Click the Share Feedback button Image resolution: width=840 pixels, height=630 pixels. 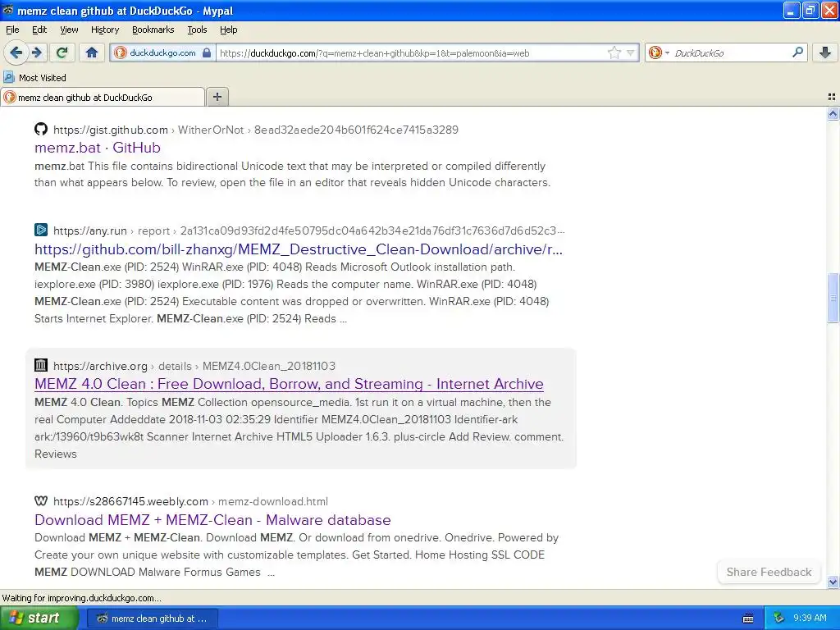point(769,572)
